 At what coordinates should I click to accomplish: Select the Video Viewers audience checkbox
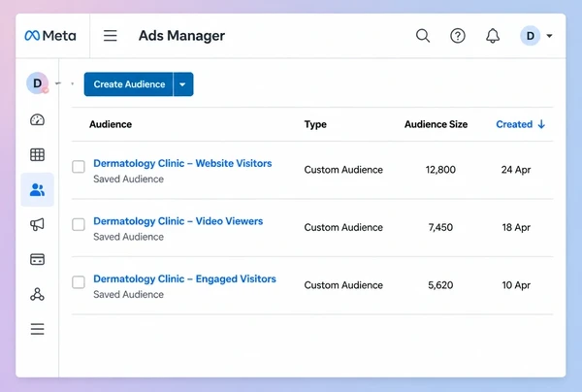click(x=79, y=224)
